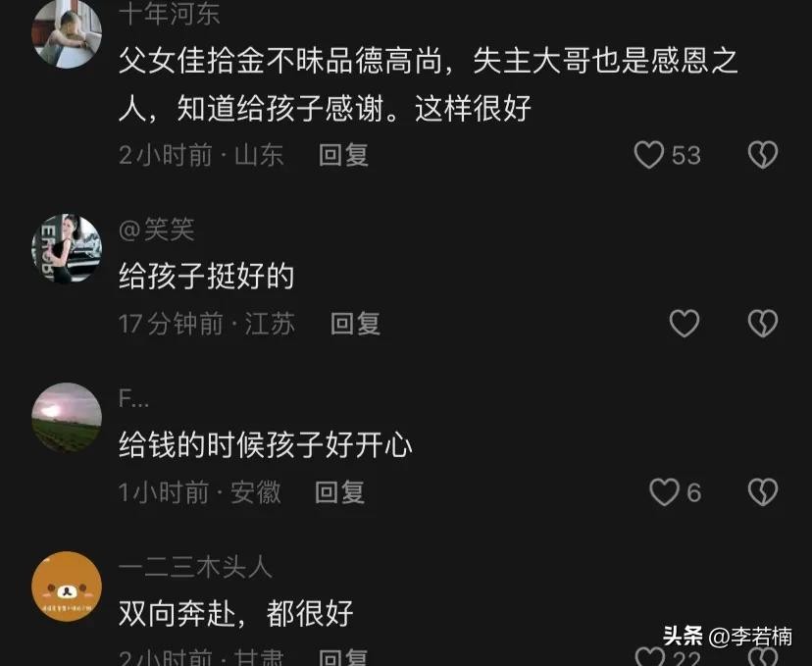Screen dimensions: 812x666
Task: Like the comment with 53 likes
Action: 649,155
